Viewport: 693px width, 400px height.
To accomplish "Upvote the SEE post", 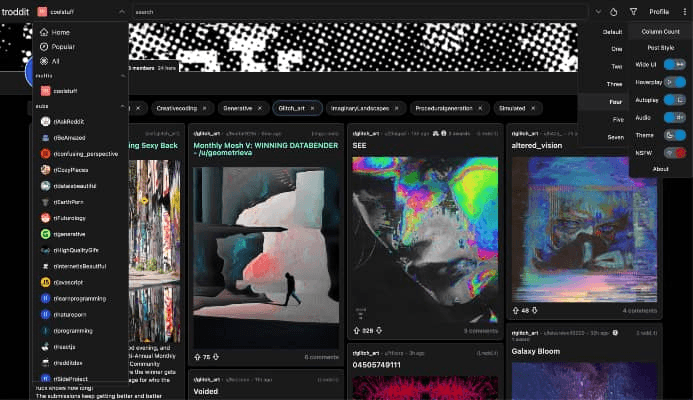I will tap(357, 331).
